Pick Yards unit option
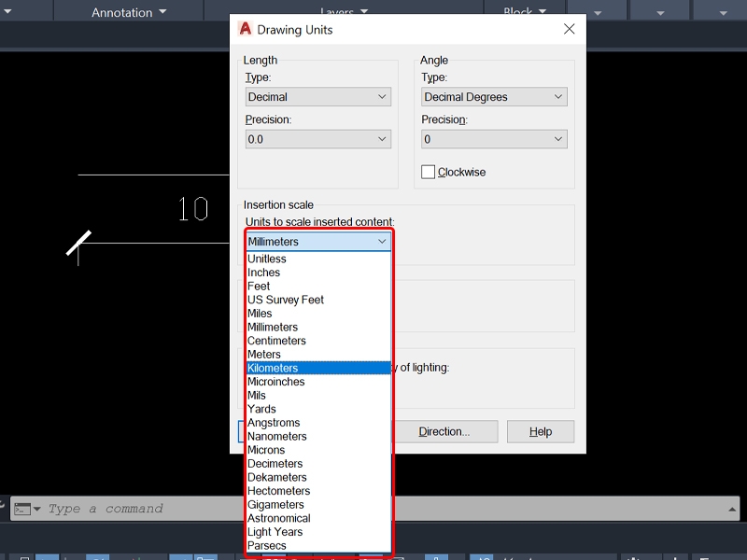747x560 pixels. point(318,409)
